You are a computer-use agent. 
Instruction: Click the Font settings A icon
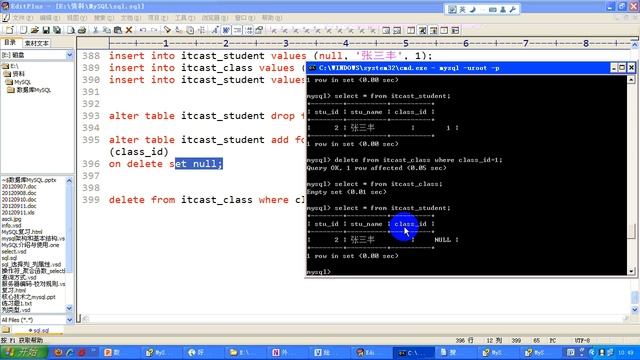[x=215, y=30]
